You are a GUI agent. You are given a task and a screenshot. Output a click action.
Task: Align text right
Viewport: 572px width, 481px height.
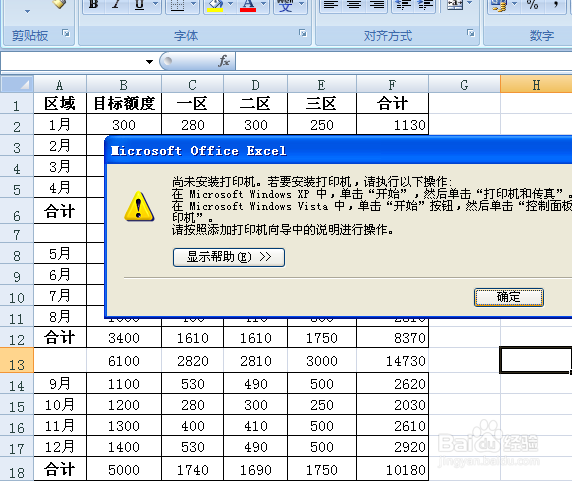click(376, 5)
